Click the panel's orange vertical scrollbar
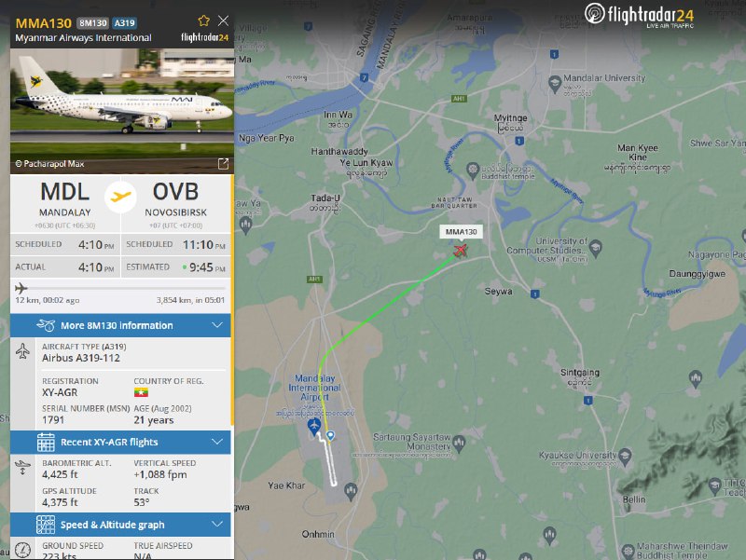 point(232,299)
